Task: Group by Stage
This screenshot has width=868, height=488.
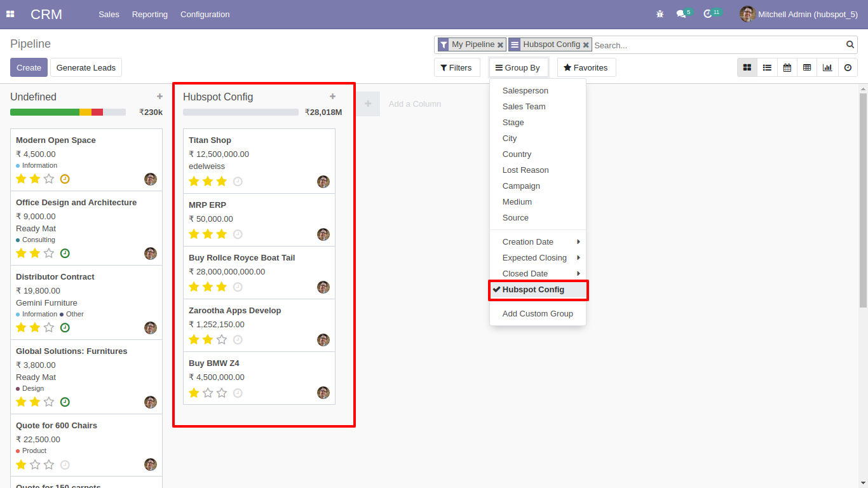Action: tap(538, 123)
